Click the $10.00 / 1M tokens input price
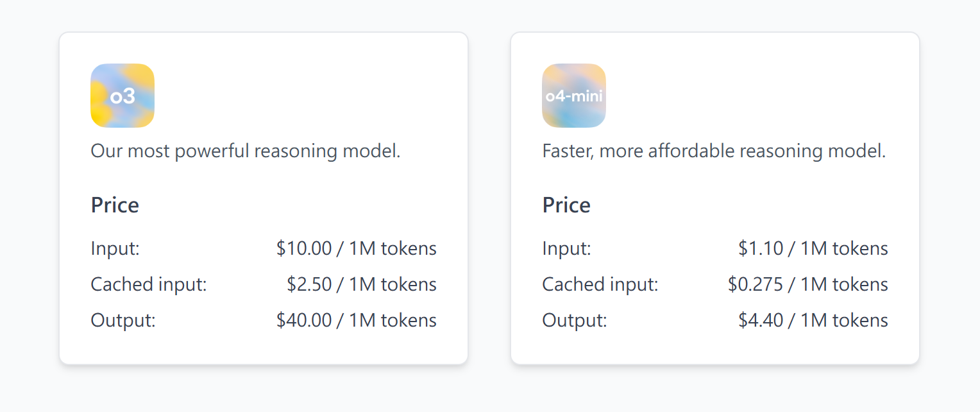Image resolution: width=980 pixels, height=412 pixels. pyautogui.click(x=357, y=248)
